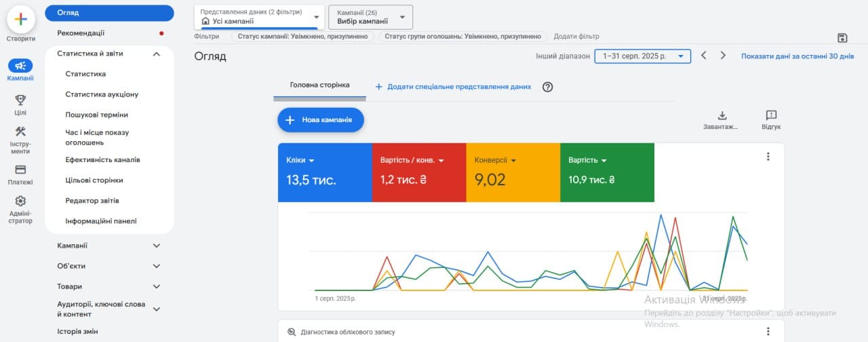Open the Адміністратор gear section
Image resolution: width=868 pixels, height=342 pixels.
[x=20, y=201]
